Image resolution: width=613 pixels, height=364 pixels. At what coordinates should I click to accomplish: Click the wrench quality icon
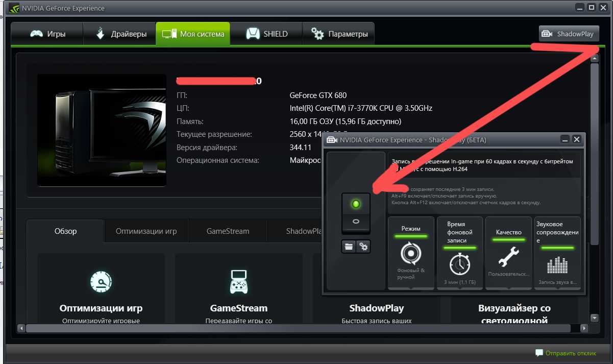(x=508, y=257)
